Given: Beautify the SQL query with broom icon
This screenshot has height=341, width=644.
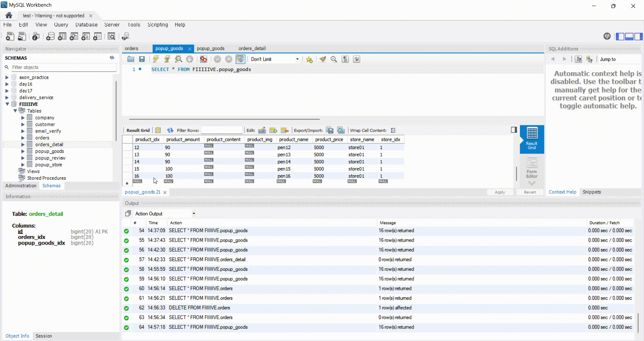Looking at the screenshot, I should tap(323, 59).
